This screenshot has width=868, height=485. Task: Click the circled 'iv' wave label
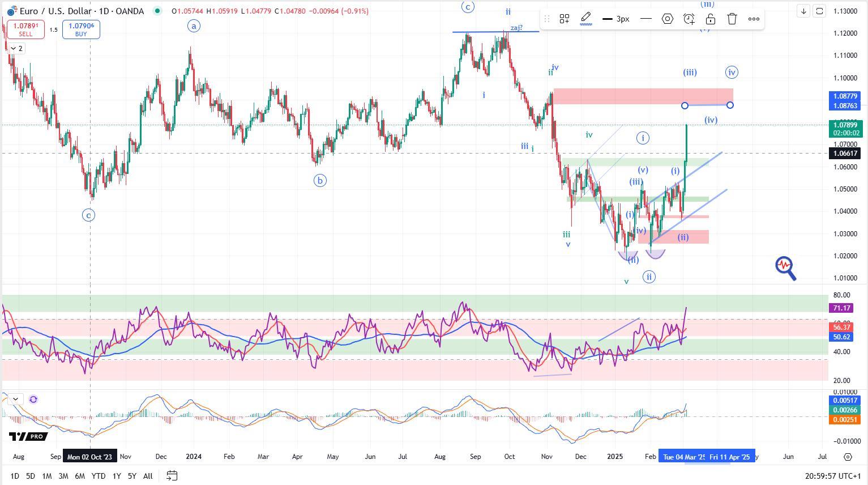(x=732, y=73)
